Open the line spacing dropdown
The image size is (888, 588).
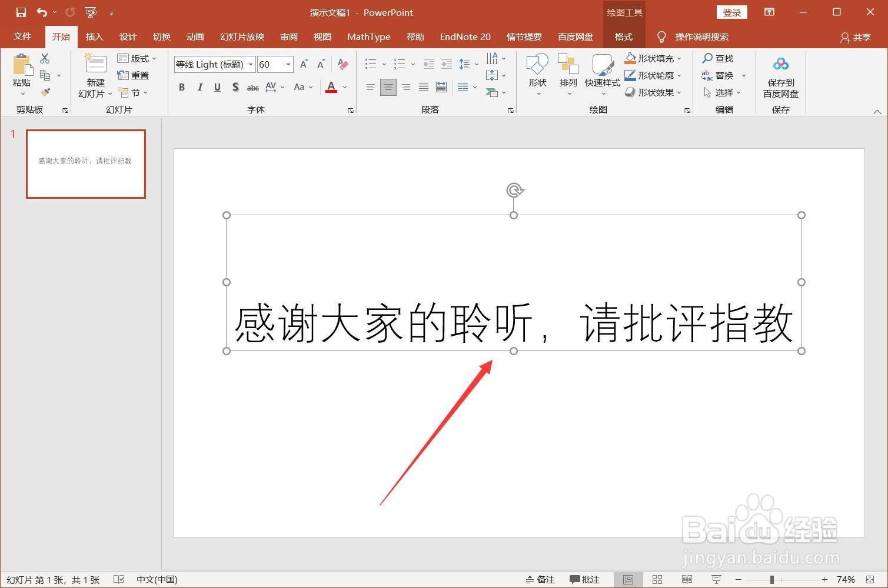click(468, 64)
